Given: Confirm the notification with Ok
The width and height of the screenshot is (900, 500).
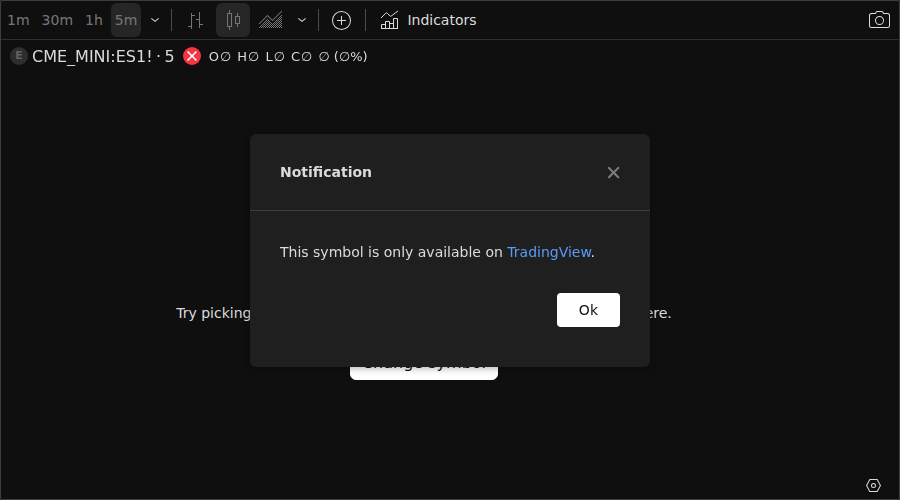Looking at the screenshot, I should pos(588,310).
